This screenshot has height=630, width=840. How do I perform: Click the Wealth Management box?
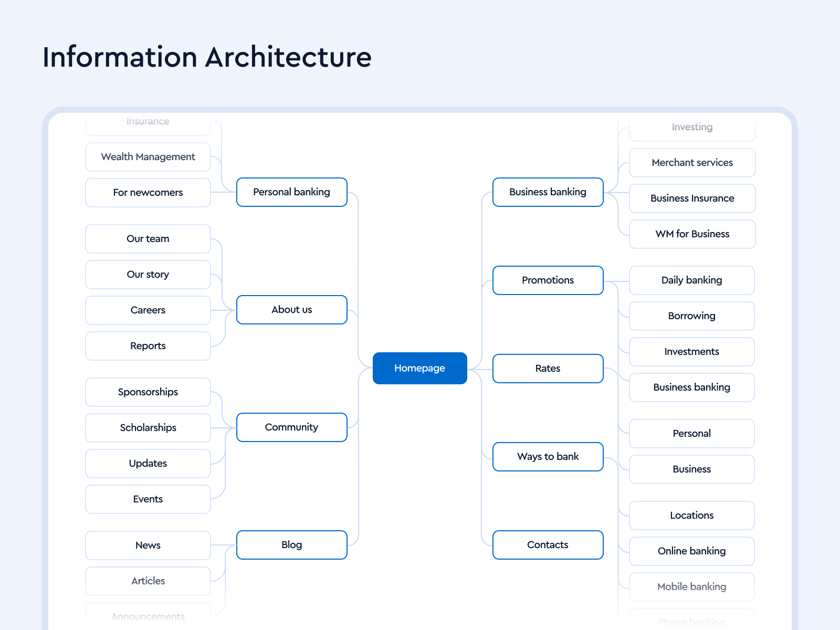pos(148,157)
